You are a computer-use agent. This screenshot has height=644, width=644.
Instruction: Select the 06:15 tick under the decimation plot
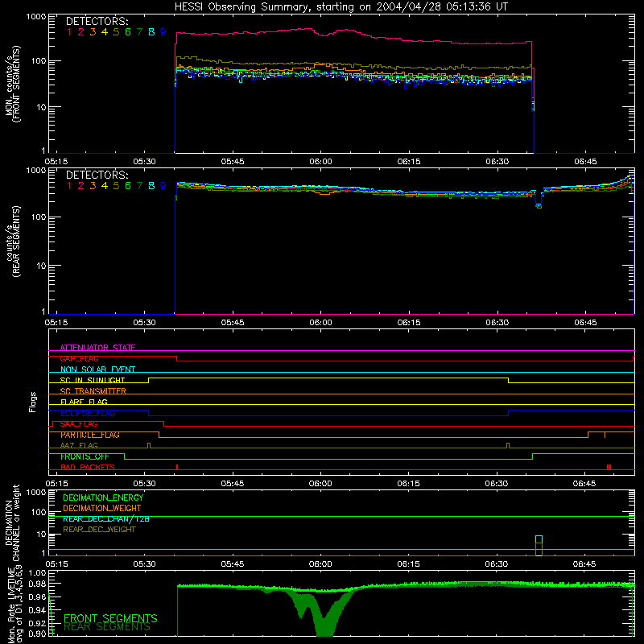point(408,564)
